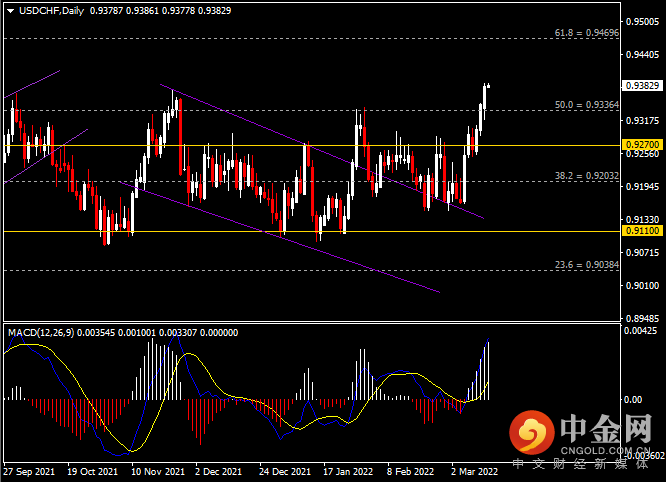The width and height of the screenshot is (666, 482).
Task: Click the 50.0 = 0.93364 Fibonacci label
Action: pos(587,104)
